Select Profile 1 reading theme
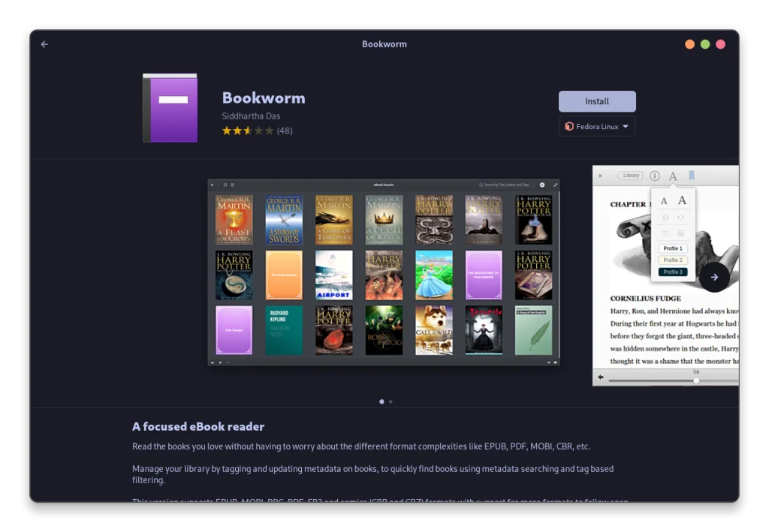The width and height of the screenshot is (769, 532). [x=673, y=248]
